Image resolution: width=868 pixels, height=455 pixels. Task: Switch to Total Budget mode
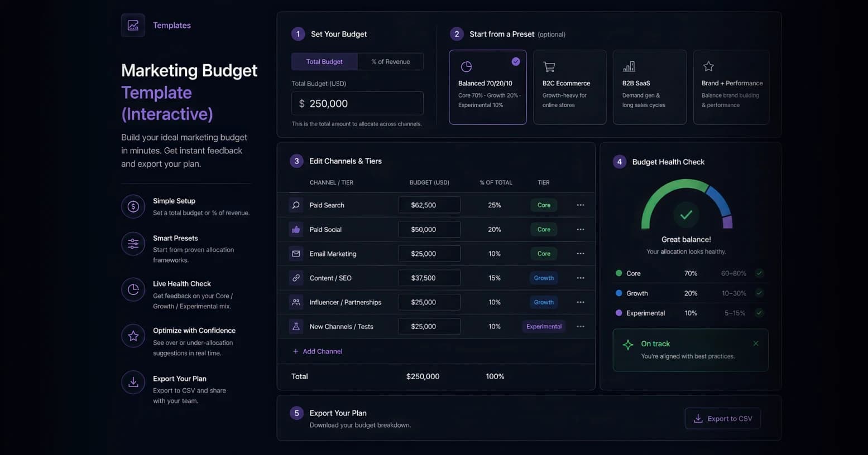324,62
